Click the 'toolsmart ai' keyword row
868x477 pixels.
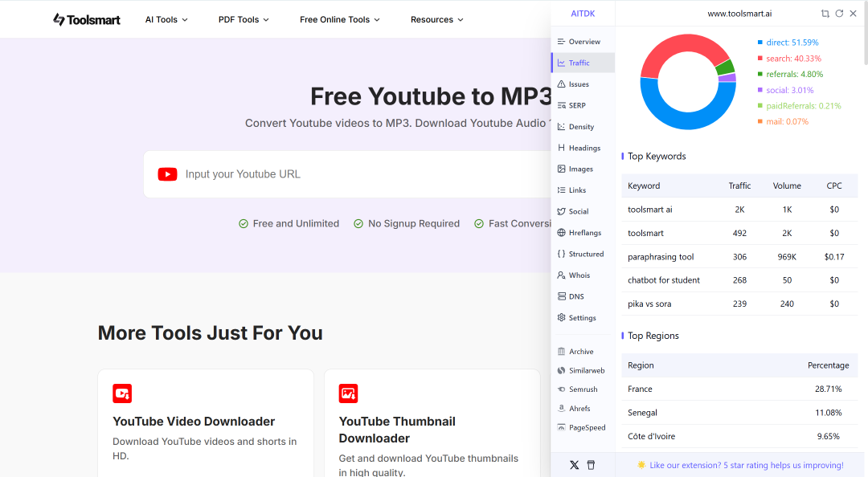coord(739,209)
